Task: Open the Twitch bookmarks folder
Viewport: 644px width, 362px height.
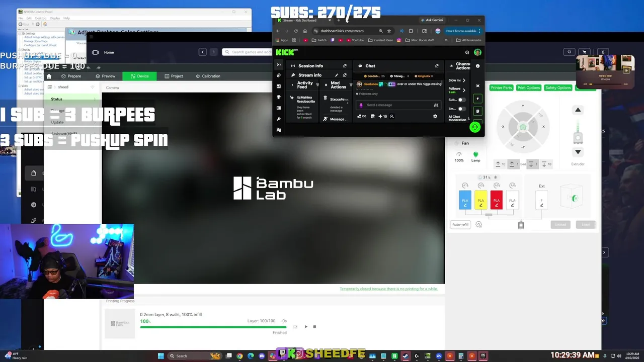Action: [x=319, y=40]
